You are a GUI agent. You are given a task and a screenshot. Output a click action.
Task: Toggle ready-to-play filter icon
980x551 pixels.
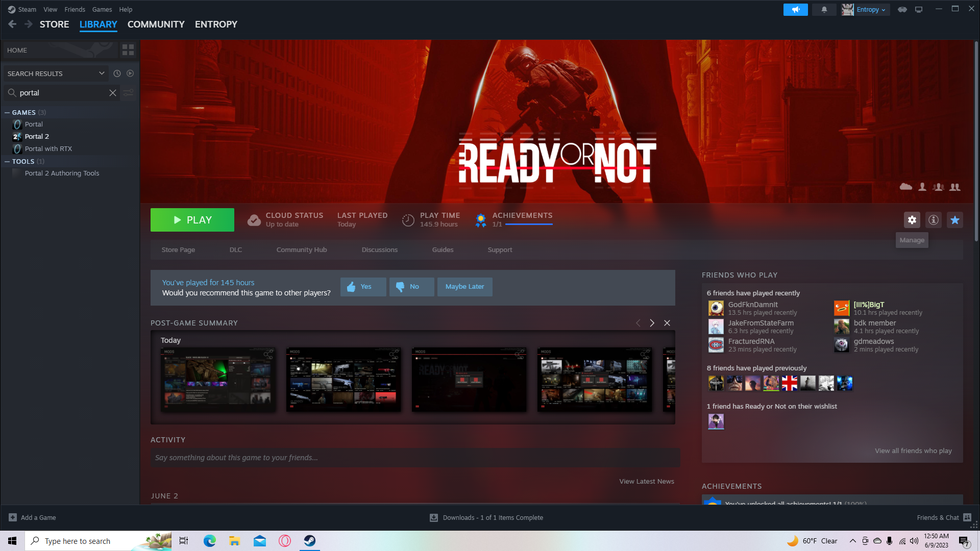tap(130, 73)
